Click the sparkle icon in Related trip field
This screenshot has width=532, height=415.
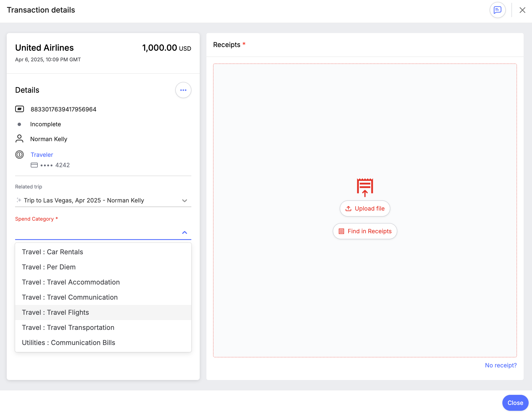coord(19,200)
